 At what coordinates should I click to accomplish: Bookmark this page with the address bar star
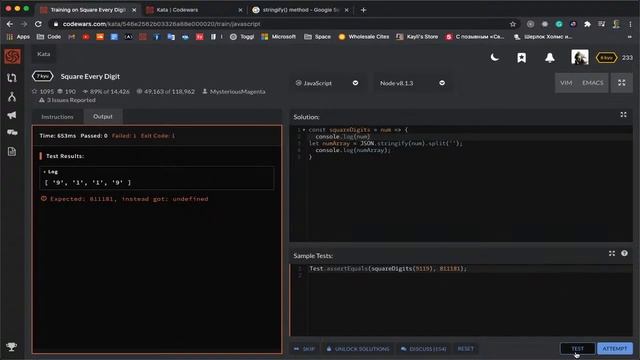(x=513, y=24)
